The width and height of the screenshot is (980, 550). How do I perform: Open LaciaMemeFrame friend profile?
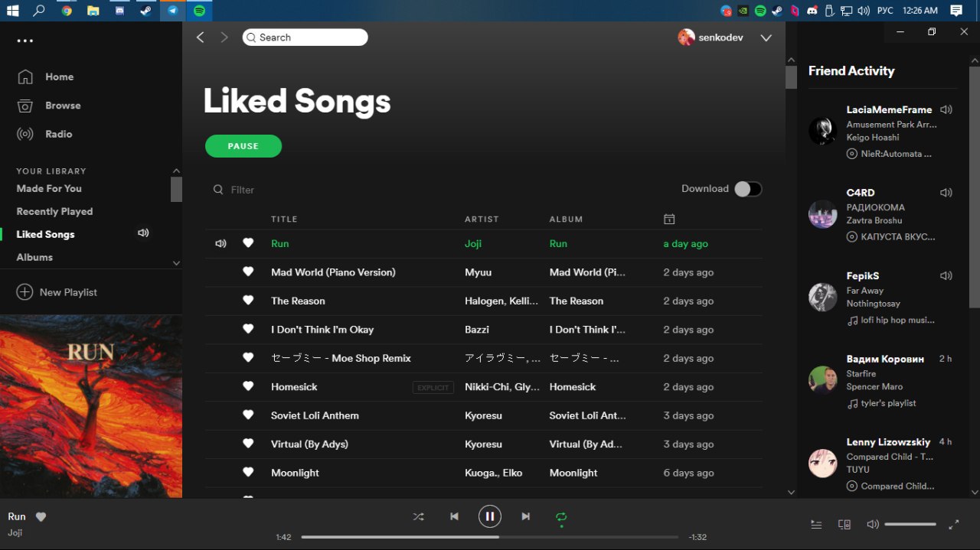pos(889,109)
